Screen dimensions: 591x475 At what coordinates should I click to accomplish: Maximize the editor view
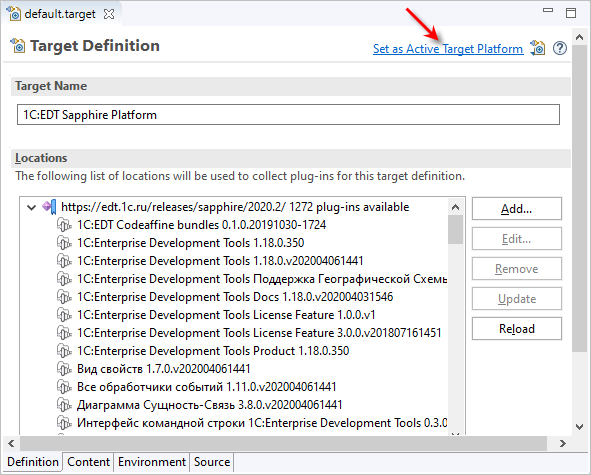click(571, 13)
